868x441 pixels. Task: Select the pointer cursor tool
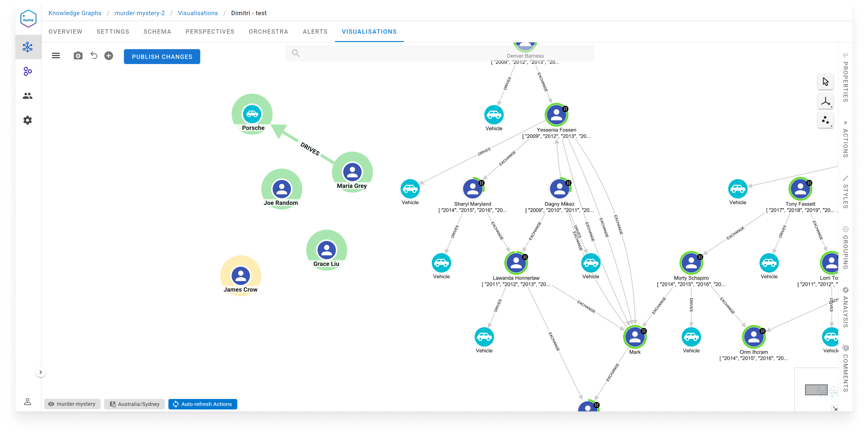point(825,82)
